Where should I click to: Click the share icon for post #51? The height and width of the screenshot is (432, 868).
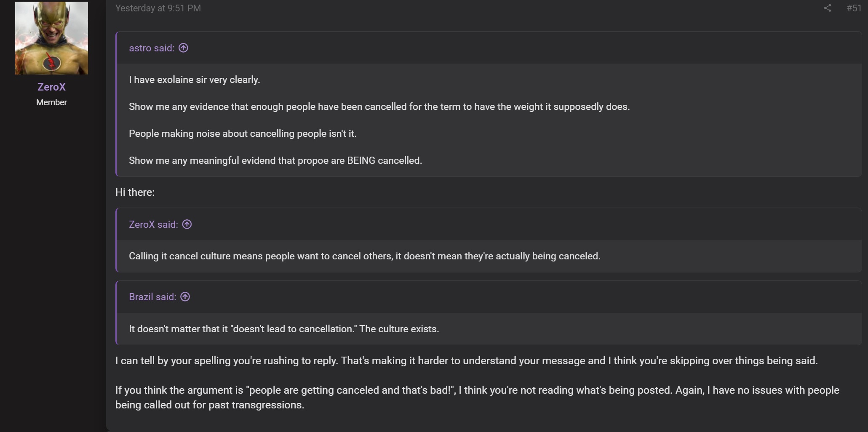(827, 8)
